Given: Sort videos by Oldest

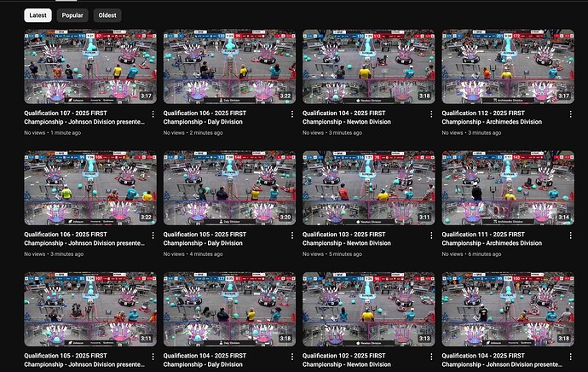Looking at the screenshot, I should point(107,15).
